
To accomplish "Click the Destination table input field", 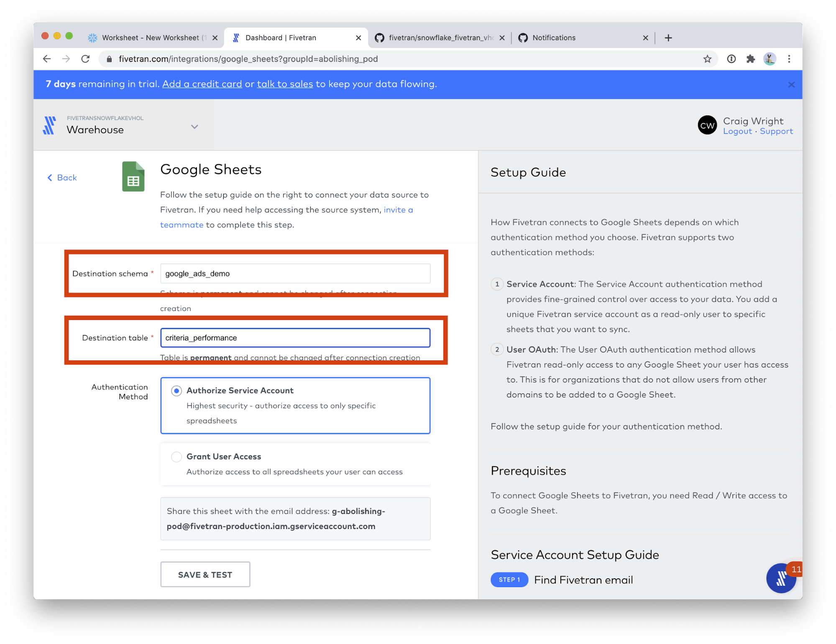I will click(295, 338).
